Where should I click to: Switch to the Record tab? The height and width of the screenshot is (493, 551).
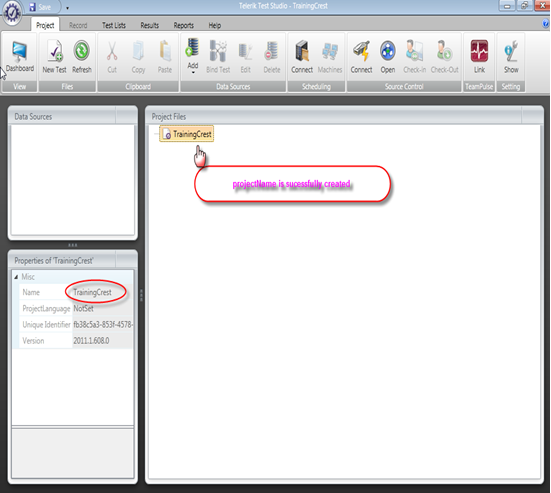pos(78,25)
